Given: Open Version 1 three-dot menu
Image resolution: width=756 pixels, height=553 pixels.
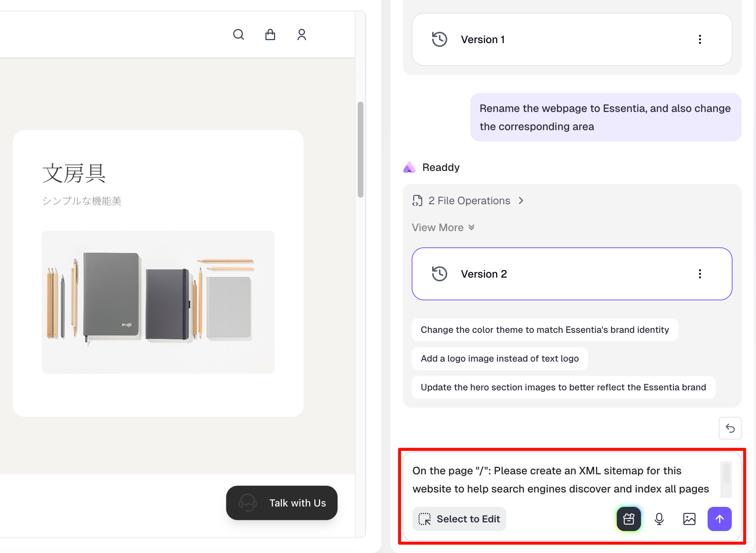Looking at the screenshot, I should [700, 39].
